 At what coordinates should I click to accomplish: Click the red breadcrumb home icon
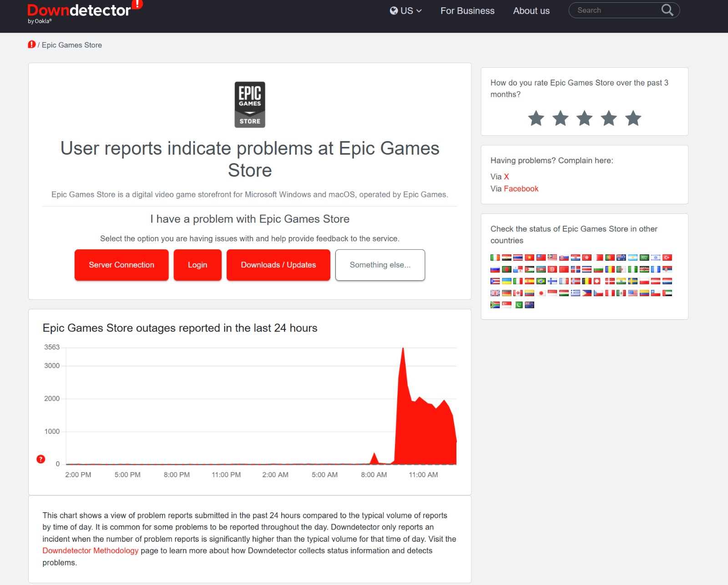click(31, 45)
